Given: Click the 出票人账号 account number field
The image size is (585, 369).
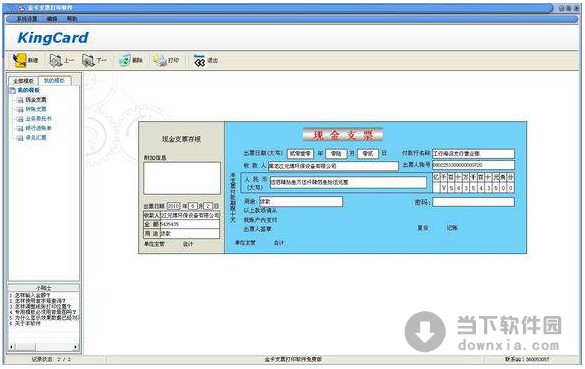Looking at the screenshot, I should point(473,165).
